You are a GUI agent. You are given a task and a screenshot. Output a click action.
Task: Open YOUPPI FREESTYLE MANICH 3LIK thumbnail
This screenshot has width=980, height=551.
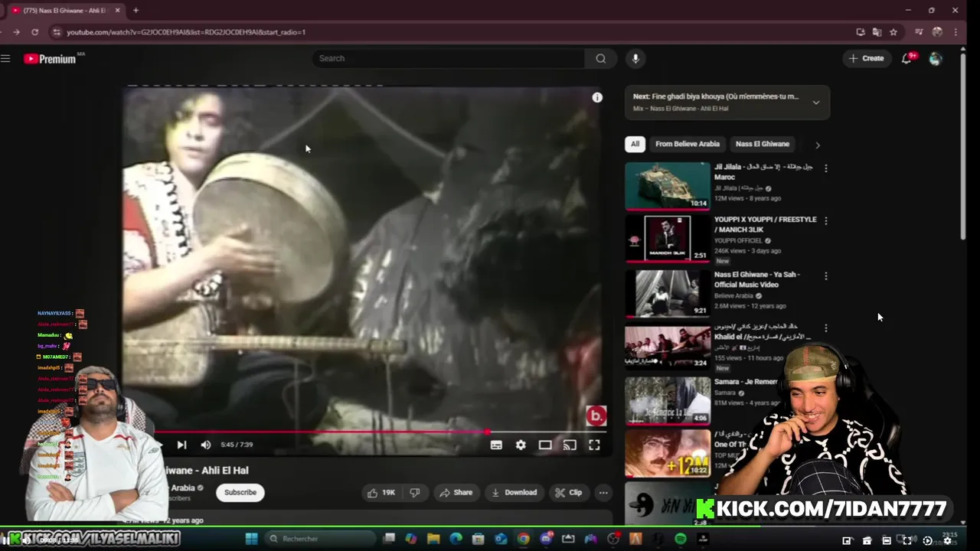tap(668, 238)
